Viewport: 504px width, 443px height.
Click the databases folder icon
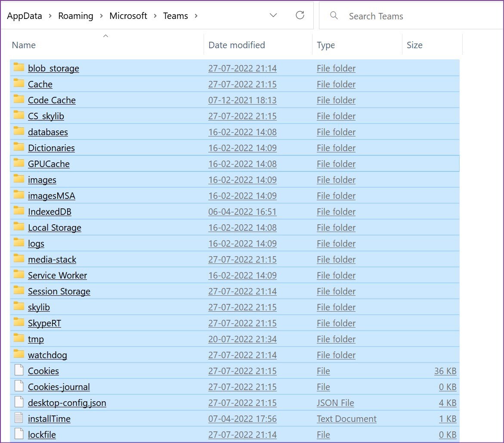click(x=19, y=131)
